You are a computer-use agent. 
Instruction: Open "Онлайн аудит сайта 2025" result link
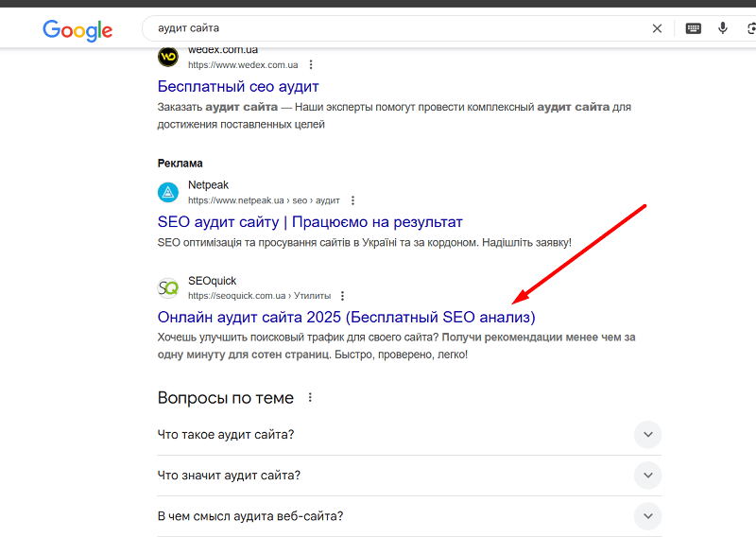coord(346,317)
